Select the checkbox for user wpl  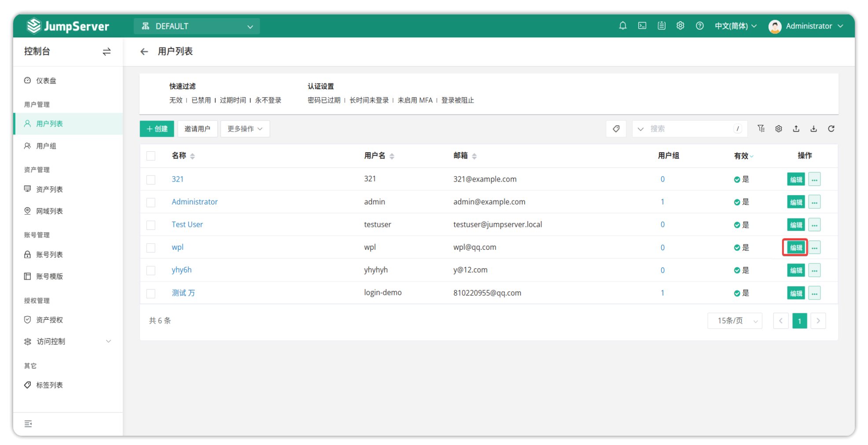pyautogui.click(x=151, y=248)
